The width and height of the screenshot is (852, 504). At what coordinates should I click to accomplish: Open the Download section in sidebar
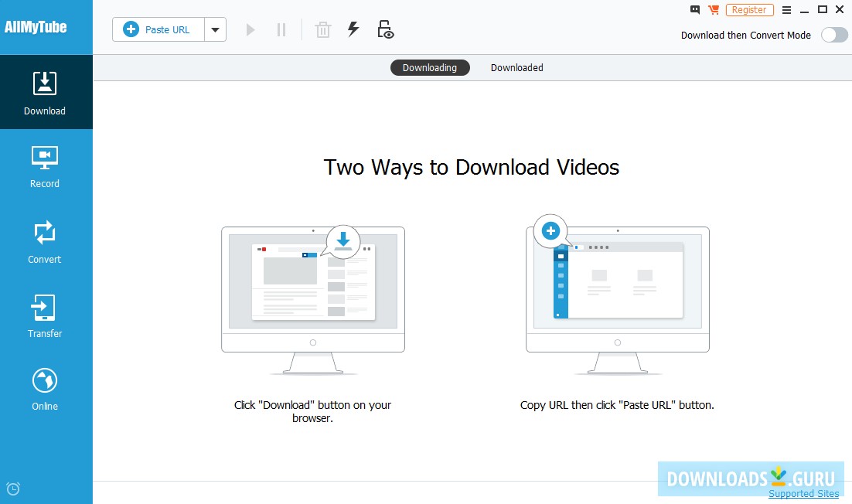click(x=46, y=92)
